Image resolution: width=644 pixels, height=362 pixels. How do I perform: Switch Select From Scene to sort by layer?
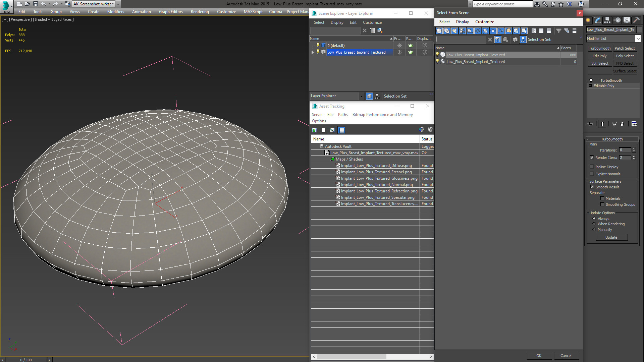515,40
